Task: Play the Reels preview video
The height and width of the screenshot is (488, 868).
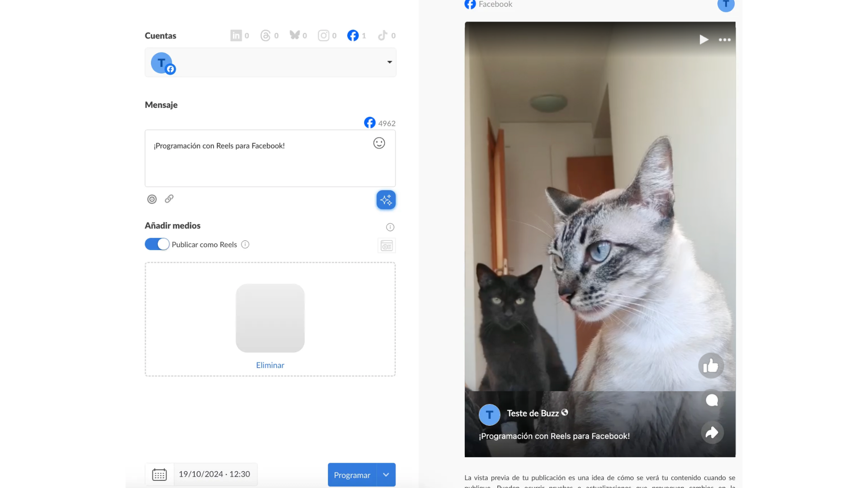Action: (x=703, y=40)
